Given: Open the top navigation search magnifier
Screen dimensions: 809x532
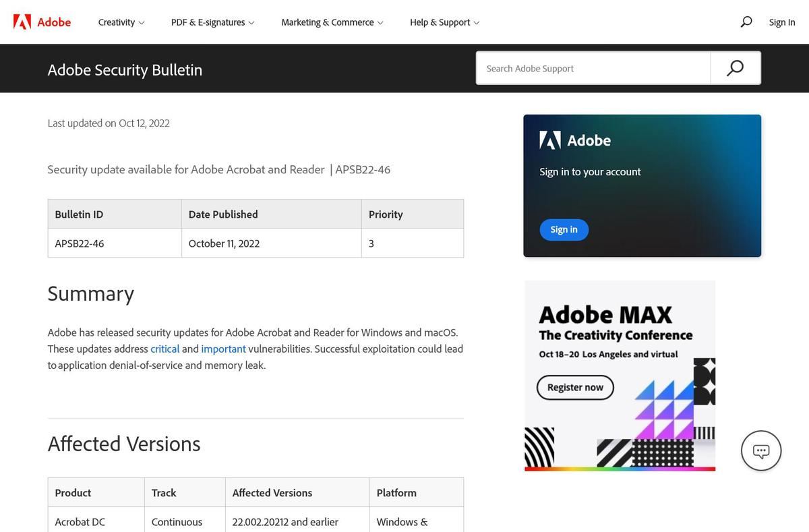Looking at the screenshot, I should click(746, 22).
